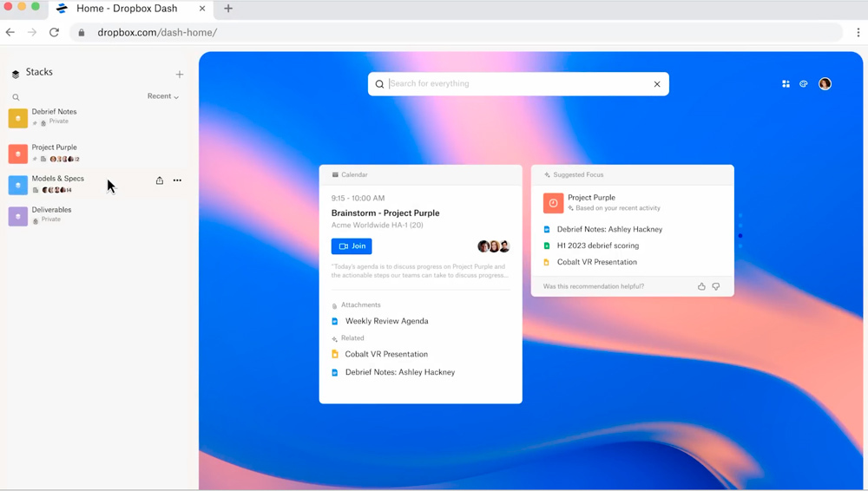Open the Models & Specs stack
Viewport: 868px width, 491px height.
57,178
